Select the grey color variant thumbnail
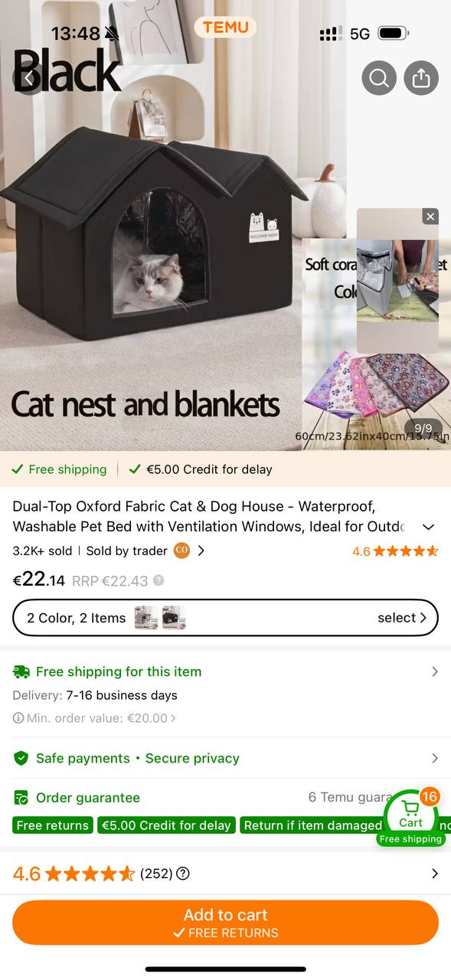 [x=146, y=618]
